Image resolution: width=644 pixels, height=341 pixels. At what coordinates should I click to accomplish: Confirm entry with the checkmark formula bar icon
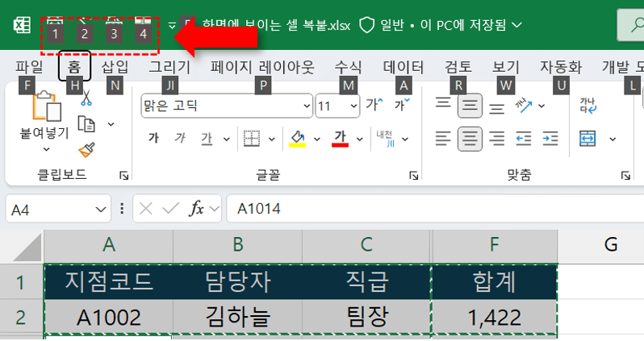tap(171, 209)
